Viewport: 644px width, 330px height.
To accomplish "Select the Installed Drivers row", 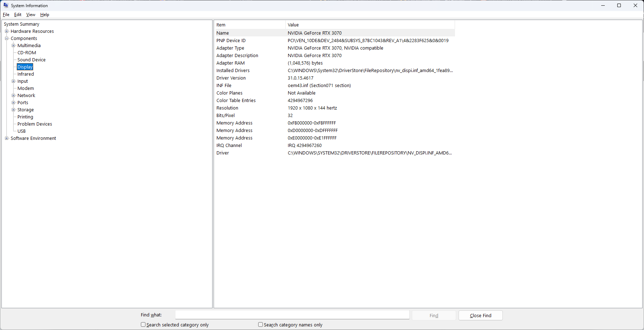I will pyautogui.click(x=334, y=71).
